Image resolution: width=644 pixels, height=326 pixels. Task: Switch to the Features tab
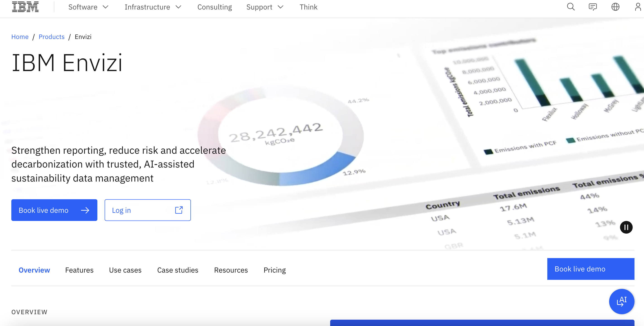79,270
